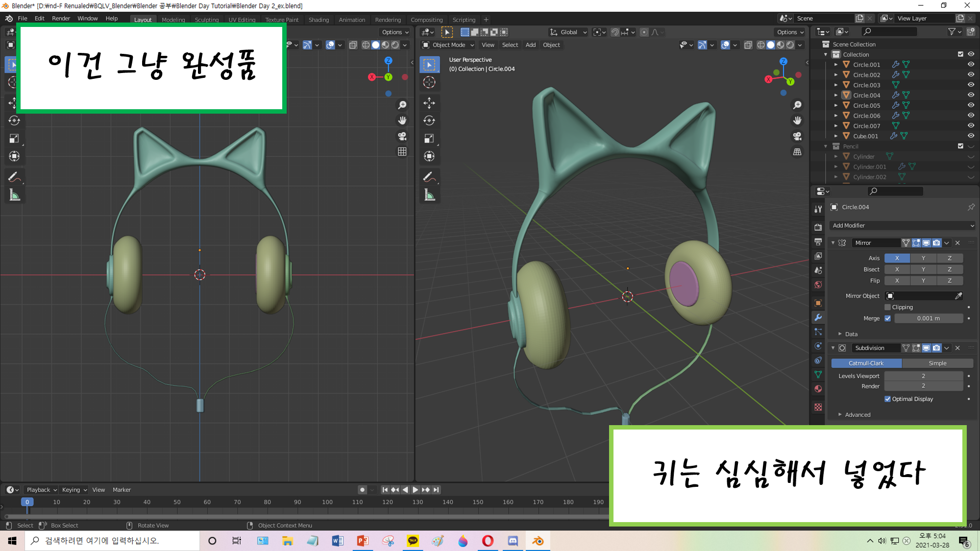The image size is (980, 551).
Task: Disable the Optimal Display checkbox
Action: pyautogui.click(x=887, y=399)
